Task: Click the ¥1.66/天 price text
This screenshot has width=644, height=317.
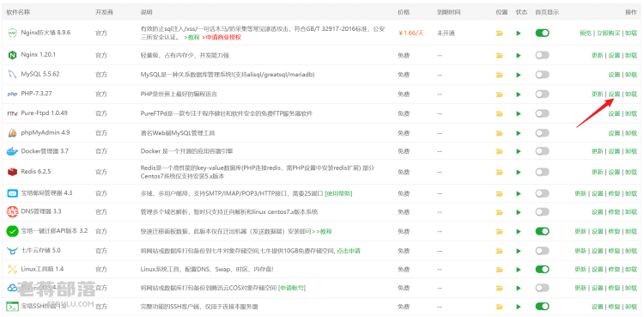Action: pyautogui.click(x=411, y=33)
